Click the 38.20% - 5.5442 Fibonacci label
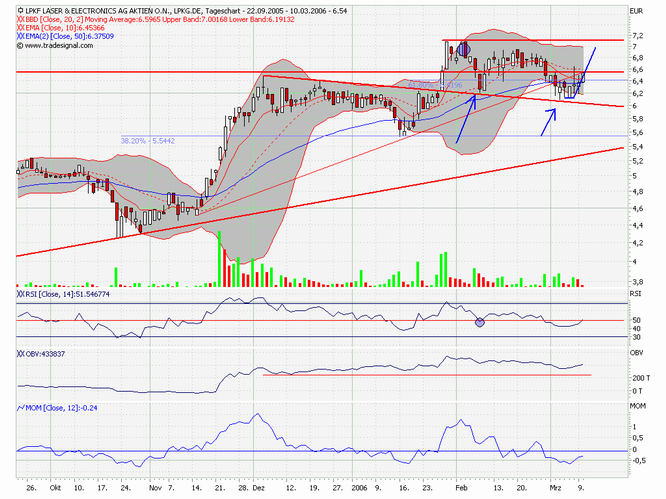This screenshot has height=499, width=666. 148,141
